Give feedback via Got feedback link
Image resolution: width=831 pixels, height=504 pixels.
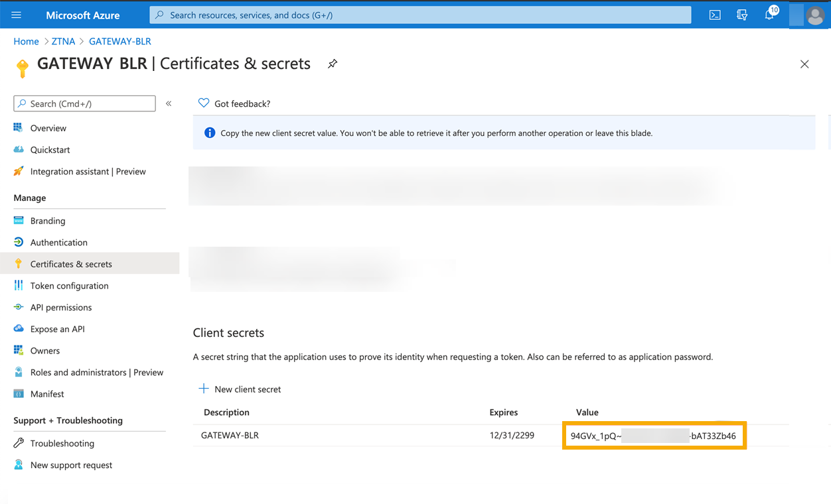[240, 103]
